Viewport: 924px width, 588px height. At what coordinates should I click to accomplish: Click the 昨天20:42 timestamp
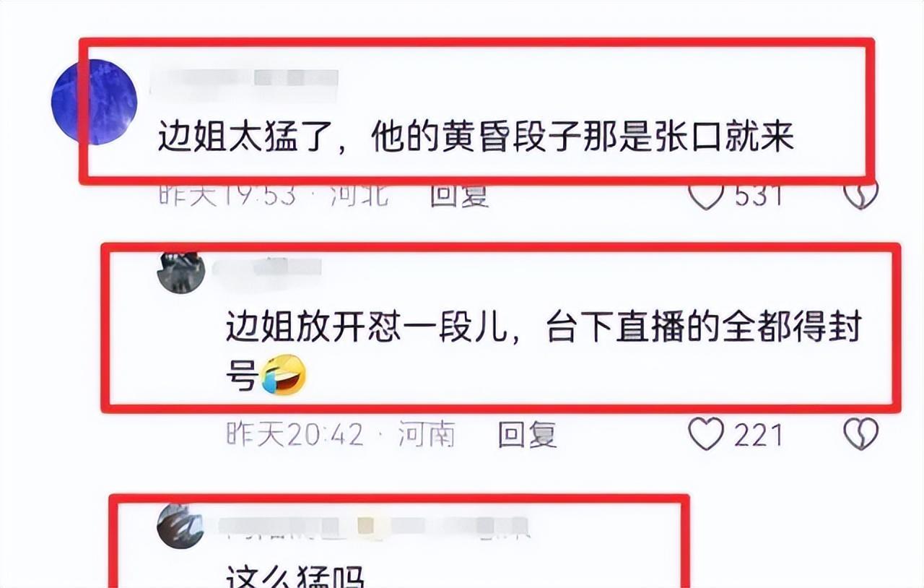pos(295,435)
